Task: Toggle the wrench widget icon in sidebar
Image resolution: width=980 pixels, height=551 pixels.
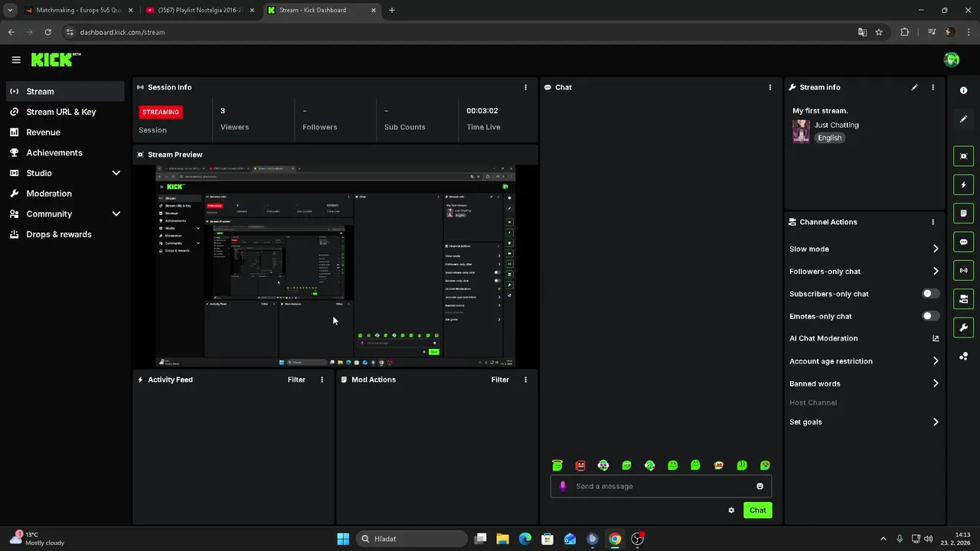Action: pos(964,328)
